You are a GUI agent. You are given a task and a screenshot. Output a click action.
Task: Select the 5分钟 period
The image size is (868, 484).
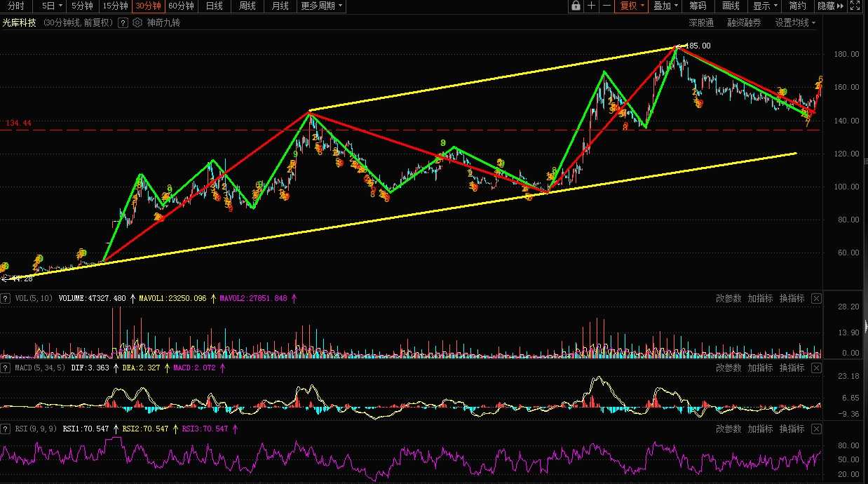click(82, 6)
